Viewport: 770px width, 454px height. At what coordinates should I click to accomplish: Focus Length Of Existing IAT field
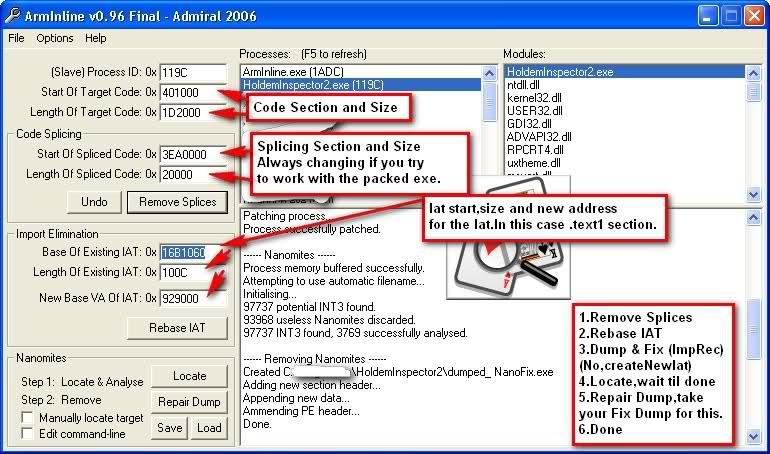click(193, 272)
